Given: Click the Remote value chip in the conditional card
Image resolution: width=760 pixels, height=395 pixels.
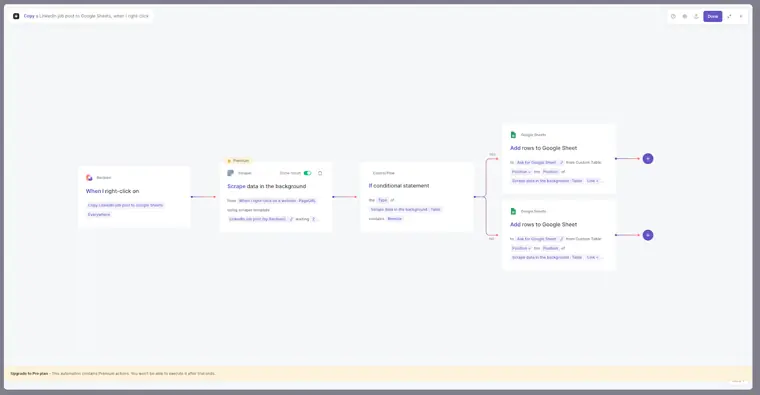Looking at the screenshot, I should click(395, 219).
